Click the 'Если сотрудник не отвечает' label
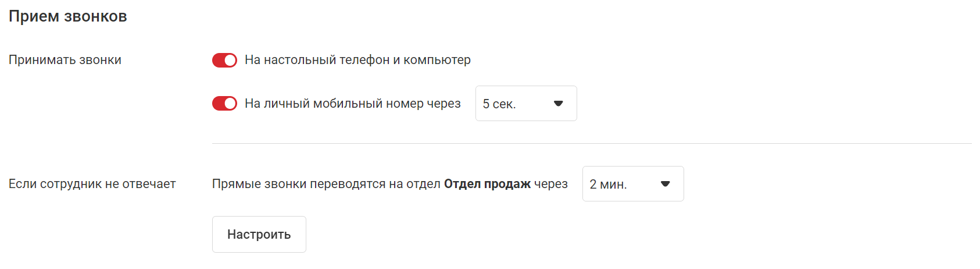The width and height of the screenshot is (980, 269). [92, 184]
